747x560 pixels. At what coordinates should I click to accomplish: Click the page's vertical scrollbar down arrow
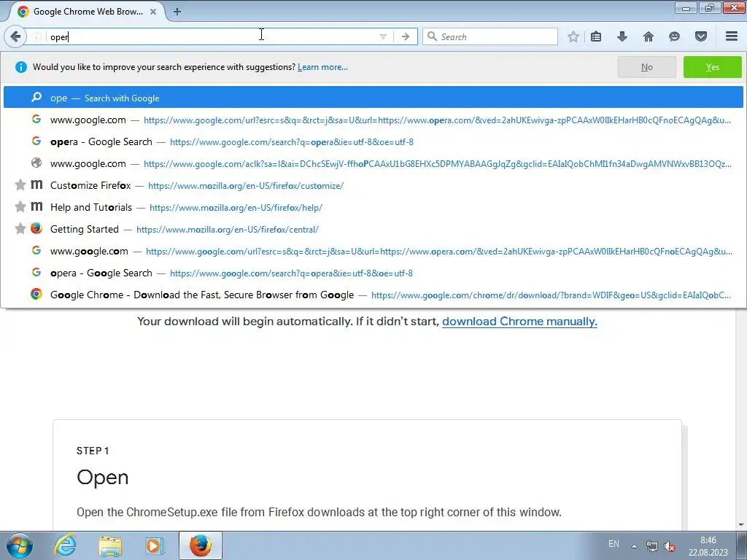tap(741, 525)
